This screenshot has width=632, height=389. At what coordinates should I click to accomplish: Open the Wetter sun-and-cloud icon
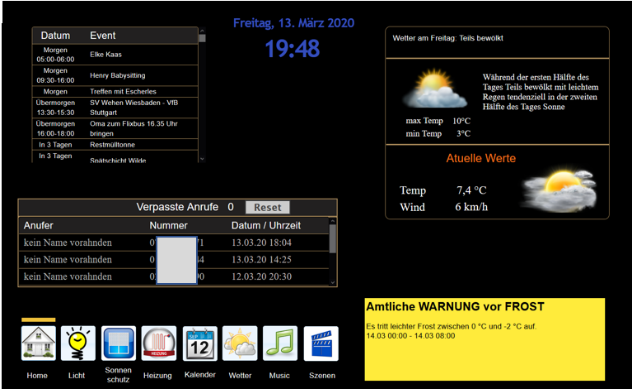point(240,343)
